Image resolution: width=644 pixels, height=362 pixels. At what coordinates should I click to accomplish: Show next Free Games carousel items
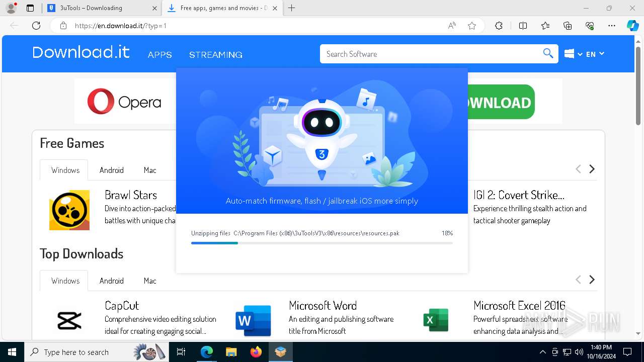(592, 169)
